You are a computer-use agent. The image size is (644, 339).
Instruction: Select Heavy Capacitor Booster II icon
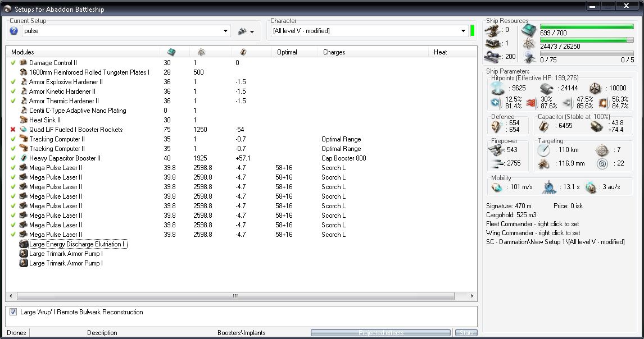[24, 158]
